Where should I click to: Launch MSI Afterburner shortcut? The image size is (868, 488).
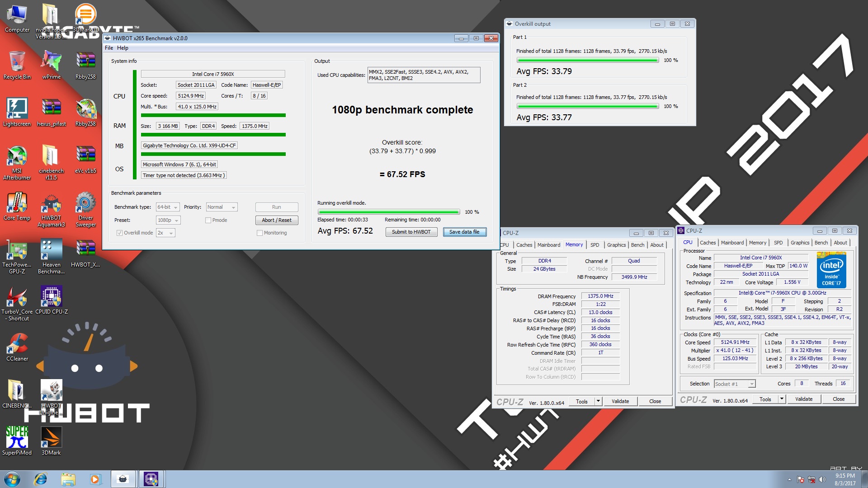tap(17, 163)
